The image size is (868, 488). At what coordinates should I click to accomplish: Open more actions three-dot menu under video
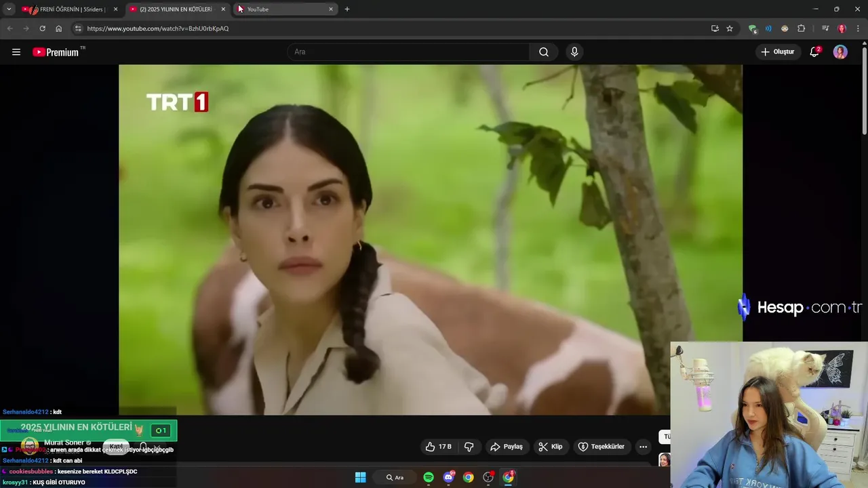point(643,447)
